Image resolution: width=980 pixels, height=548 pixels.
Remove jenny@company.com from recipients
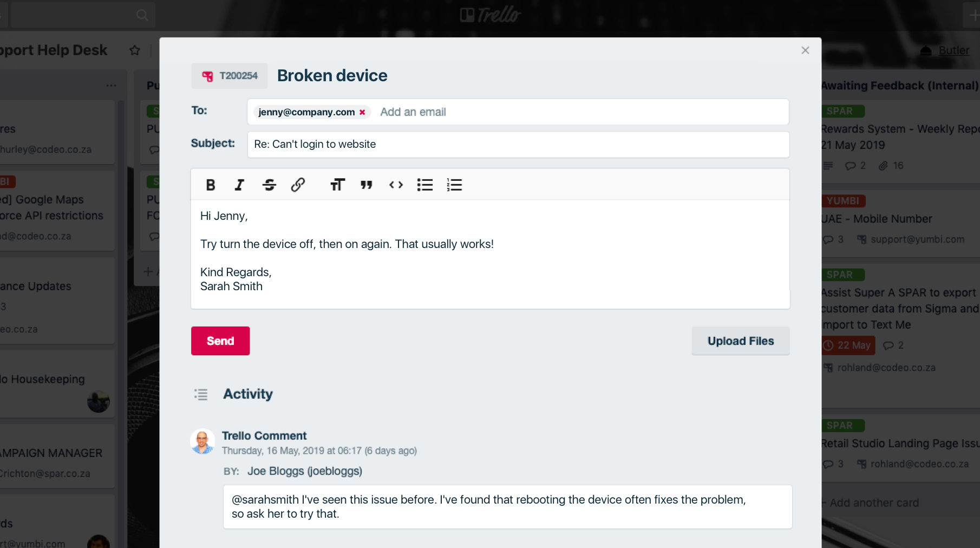(362, 112)
